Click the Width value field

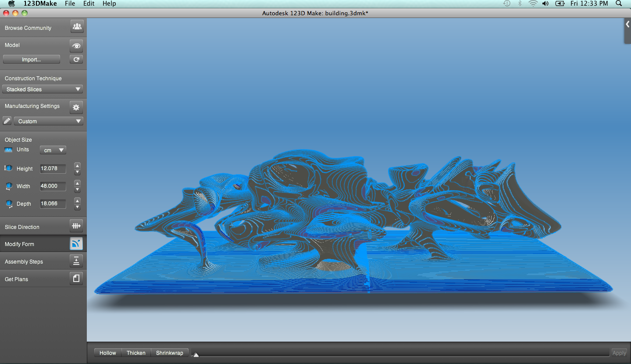click(x=53, y=186)
